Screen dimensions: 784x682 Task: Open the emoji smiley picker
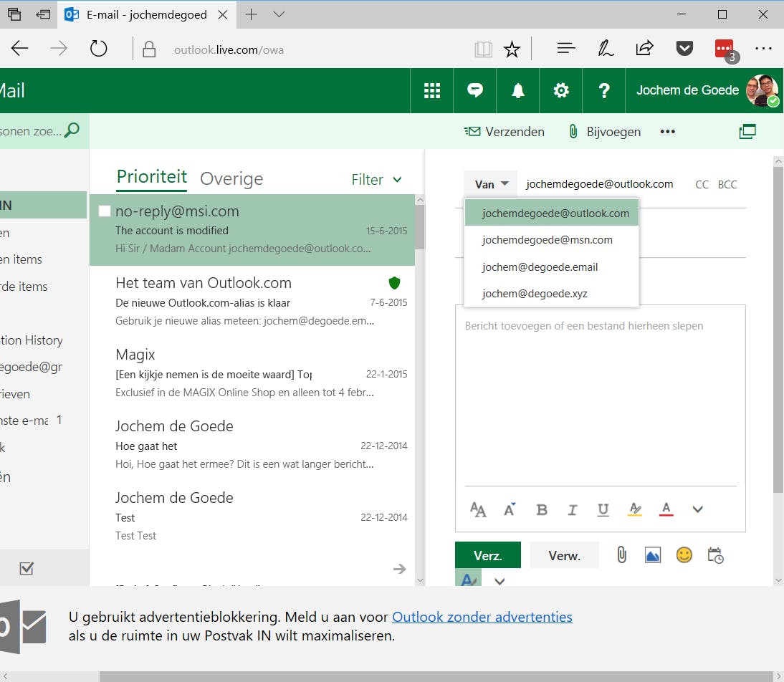coord(684,555)
